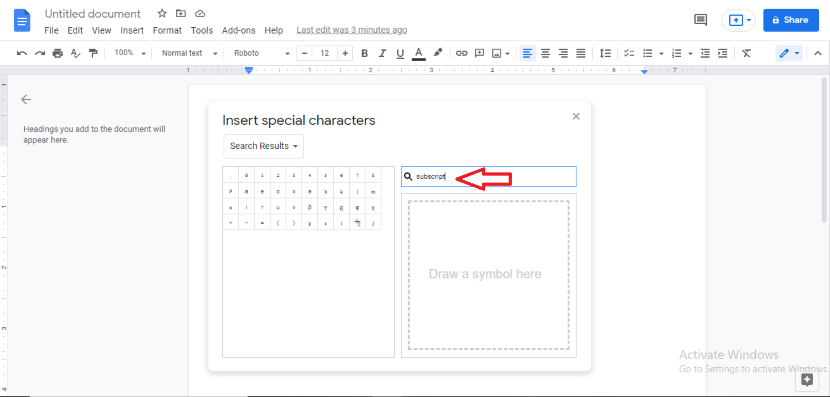Click the subscript search field

pyautogui.click(x=489, y=177)
